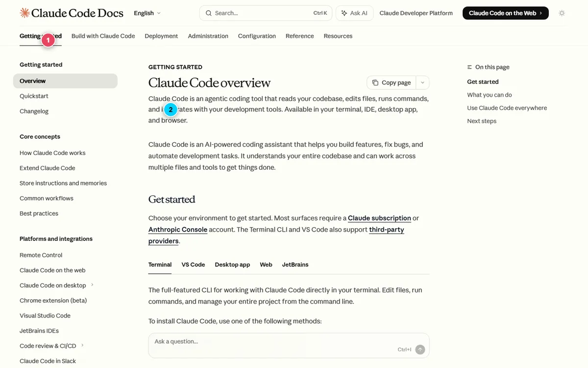Submit a question with the circular arrow button

click(x=419, y=349)
